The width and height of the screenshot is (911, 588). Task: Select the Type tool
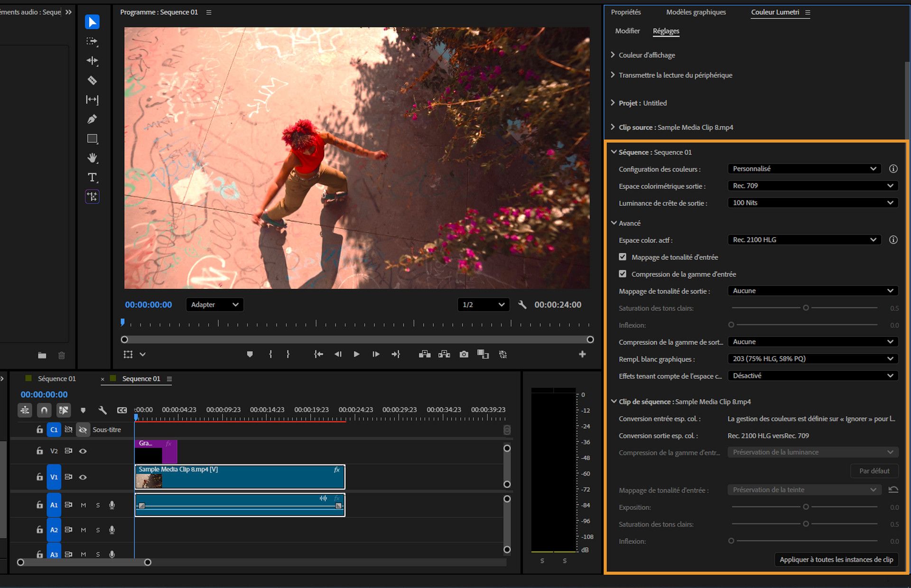click(93, 177)
